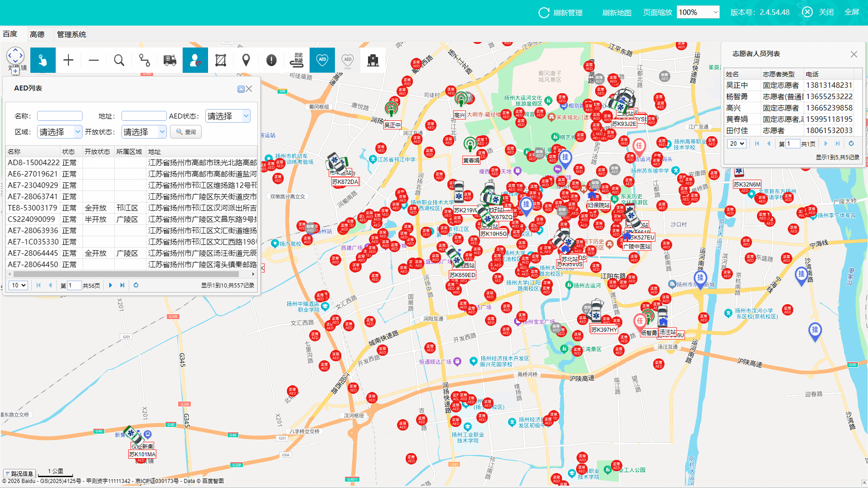Click 全屏 to go fullscreen
Image resolution: width=868 pixels, height=488 pixels.
852,12
